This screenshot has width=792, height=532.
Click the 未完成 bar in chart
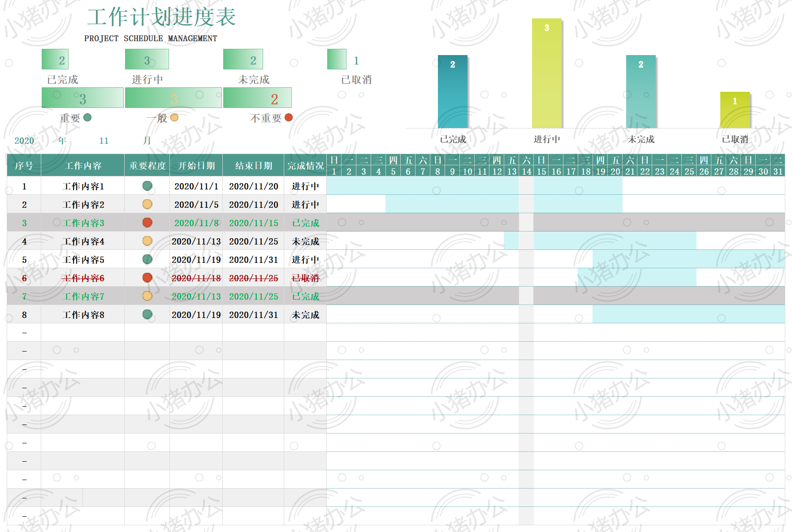pos(641,91)
